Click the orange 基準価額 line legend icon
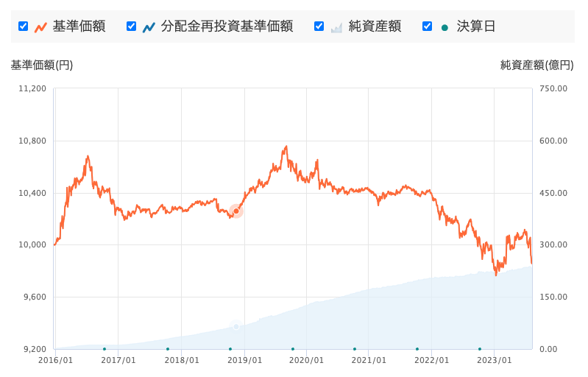The width and height of the screenshot is (588, 377). coord(41,27)
